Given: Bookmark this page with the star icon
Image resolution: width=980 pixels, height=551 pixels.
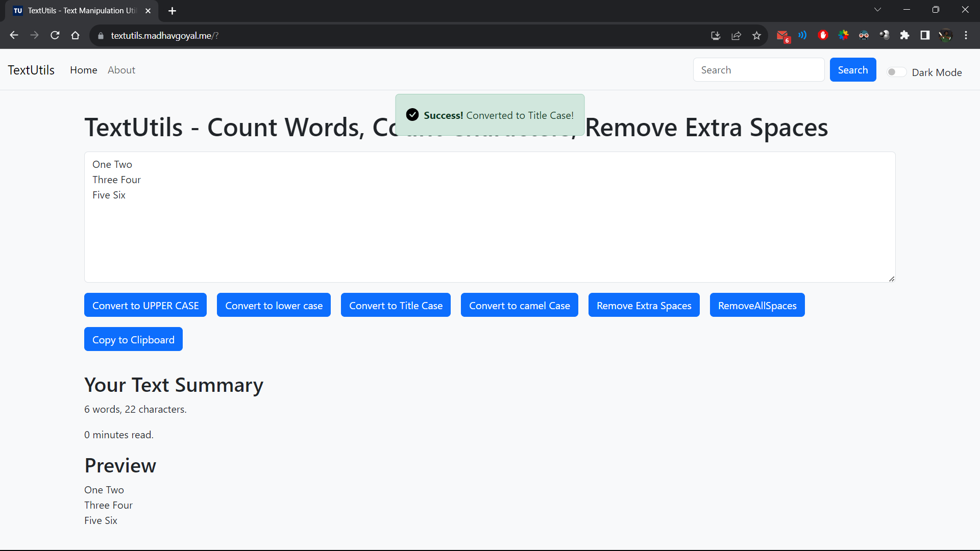Looking at the screenshot, I should [756, 35].
